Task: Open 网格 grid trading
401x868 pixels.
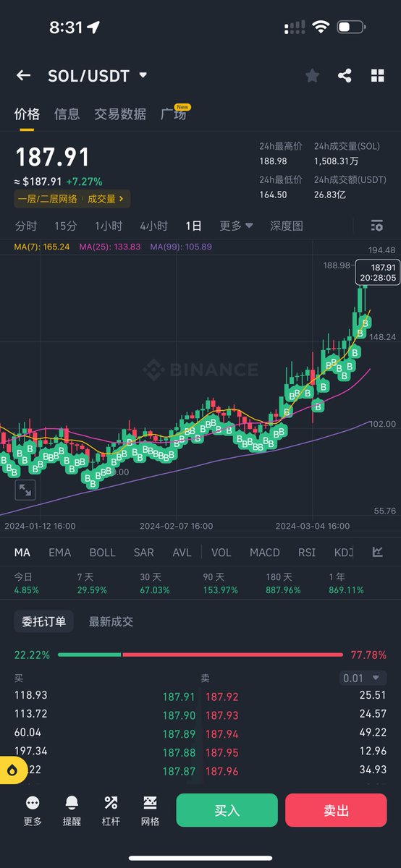Action: (150, 810)
